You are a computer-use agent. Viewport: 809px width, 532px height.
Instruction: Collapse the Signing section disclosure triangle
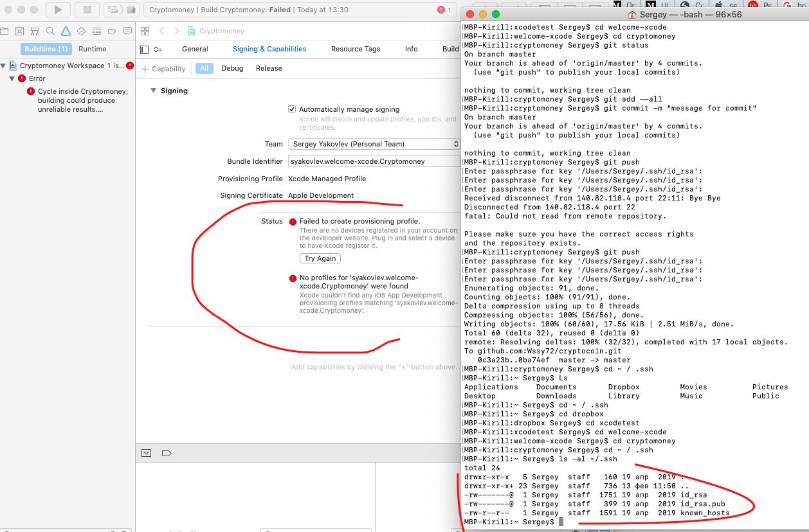pos(153,91)
